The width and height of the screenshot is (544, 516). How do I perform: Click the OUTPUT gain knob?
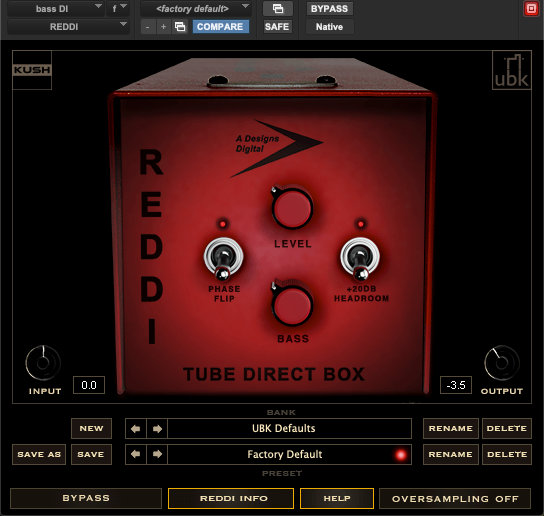tap(502, 363)
